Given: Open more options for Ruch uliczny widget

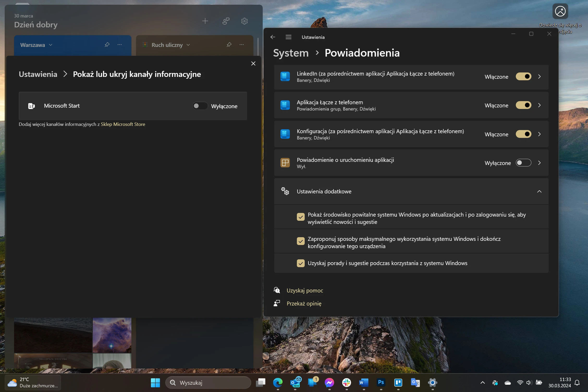Looking at the screenshot, I should click(x=242, y=45).
